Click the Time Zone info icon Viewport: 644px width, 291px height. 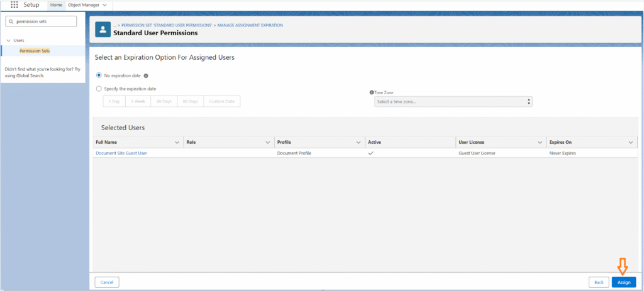[x=372, y=92]
